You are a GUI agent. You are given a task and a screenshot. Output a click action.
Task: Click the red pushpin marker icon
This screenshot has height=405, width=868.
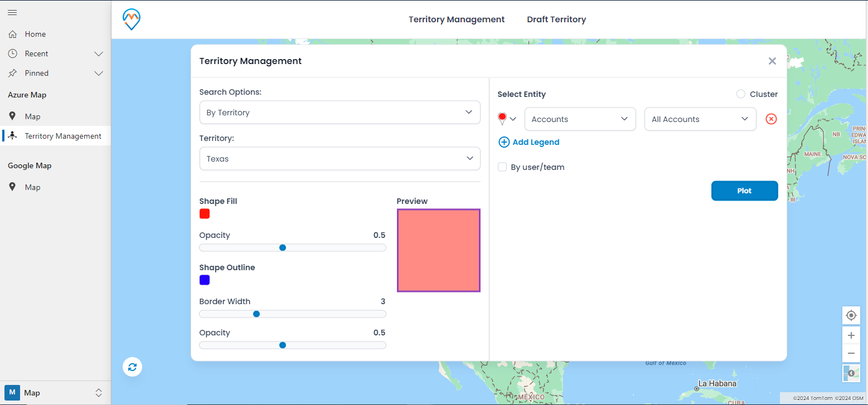[x=502, y=119]
